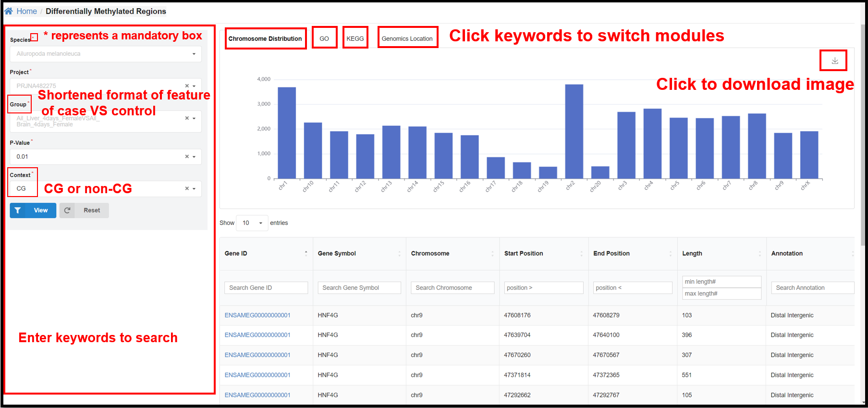Clear the P-Value 0.01 selection
868x408 pixels.
pos(187,157)
